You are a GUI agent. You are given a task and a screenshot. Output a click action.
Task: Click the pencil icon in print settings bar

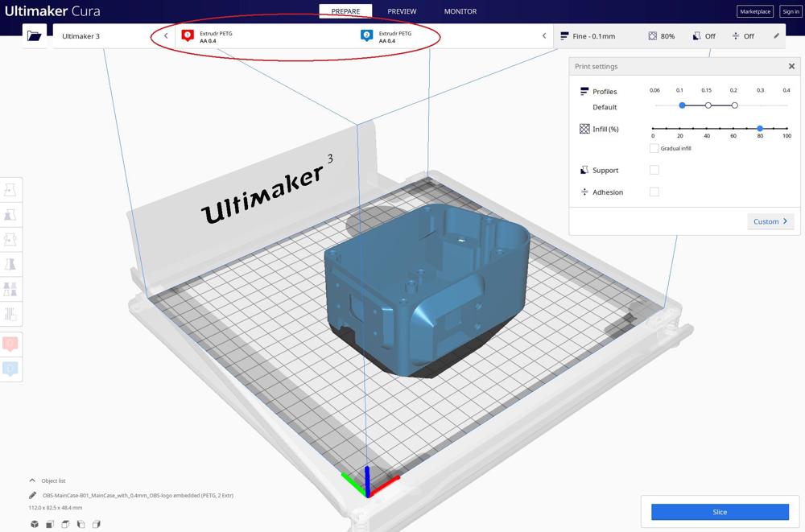point(776,36)
